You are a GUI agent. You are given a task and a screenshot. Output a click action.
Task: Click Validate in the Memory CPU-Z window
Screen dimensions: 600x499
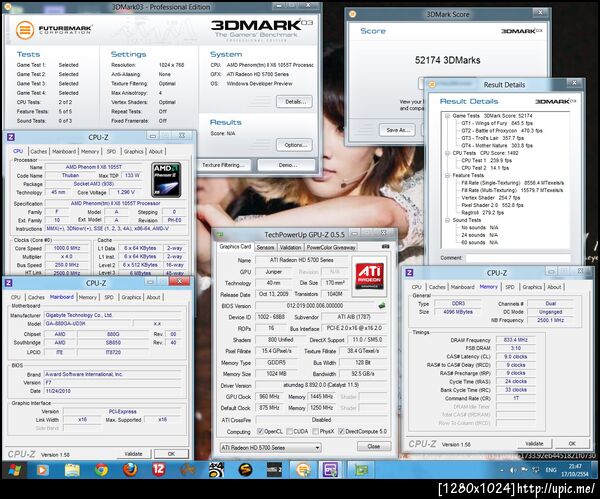[x=534, y=444]
